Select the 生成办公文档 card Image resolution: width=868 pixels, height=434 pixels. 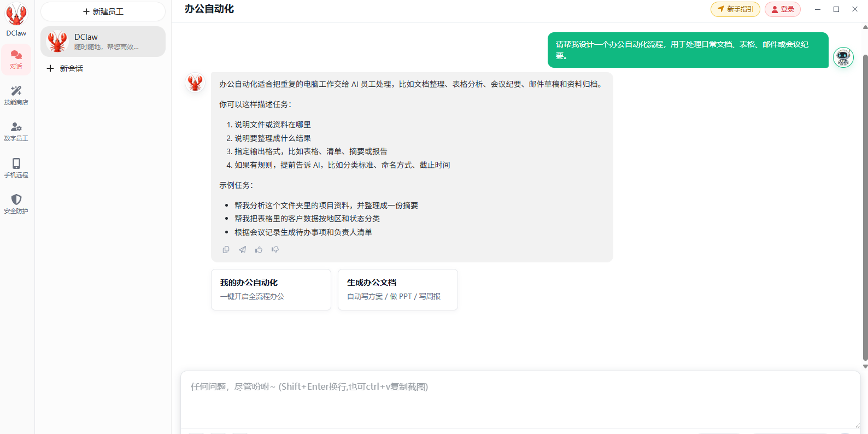398,290
